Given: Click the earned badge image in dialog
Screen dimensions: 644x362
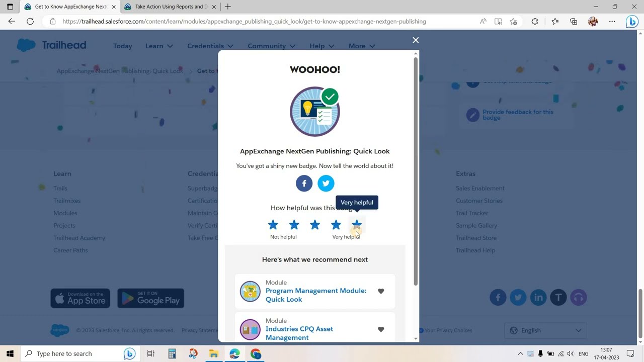Looking at the screenshot, I should [x=315, y=112].
